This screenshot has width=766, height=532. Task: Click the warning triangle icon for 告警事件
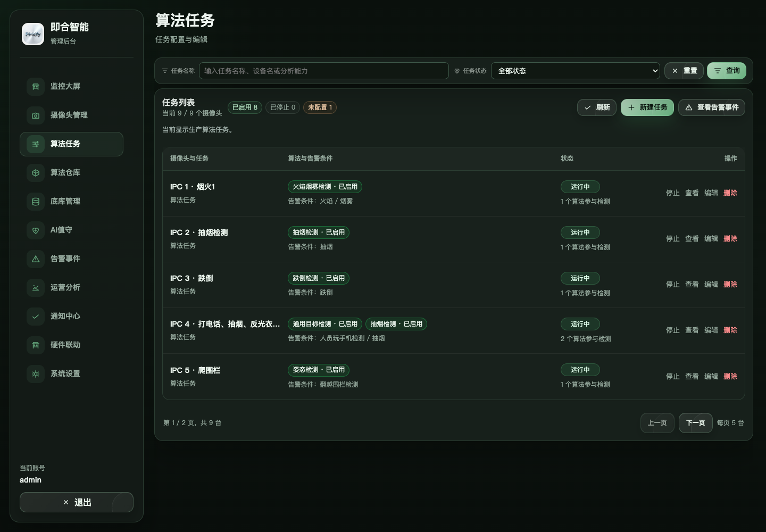coord(36,259)
